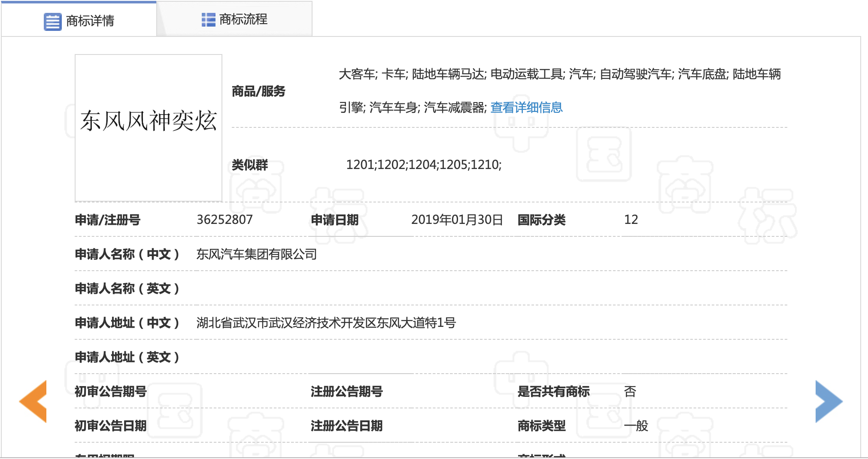Click the 商品/服务 label
This screenshot has height=459, width=868.
point(258,91)
